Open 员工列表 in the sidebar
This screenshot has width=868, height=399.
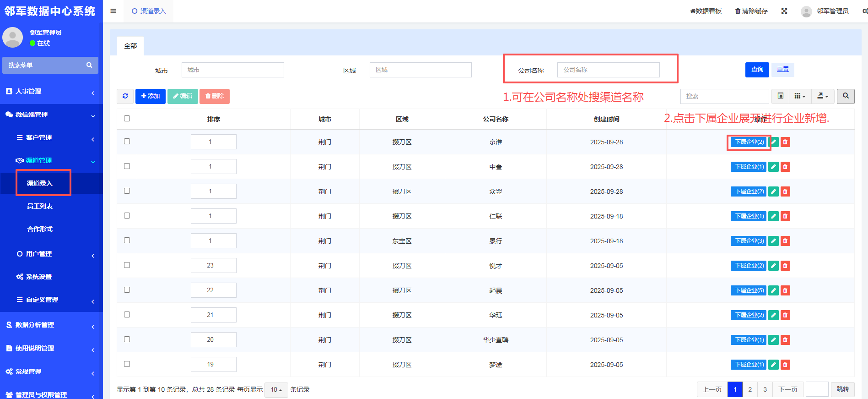(40, 206)
